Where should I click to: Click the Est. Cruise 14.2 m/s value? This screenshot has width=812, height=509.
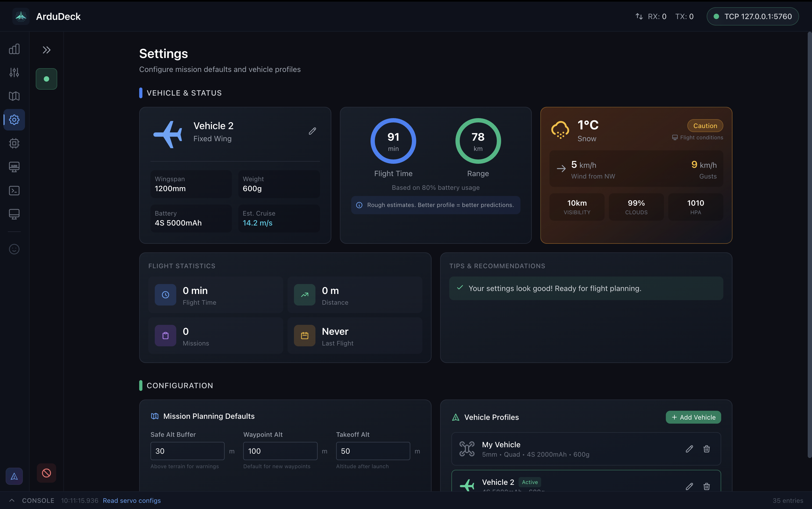pyautogui.click(x=257, y=223)
